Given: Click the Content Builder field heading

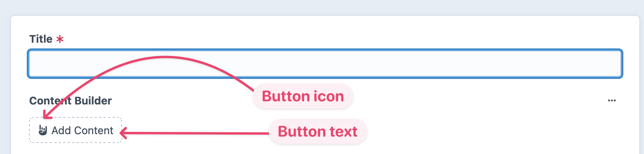Looking at the screenshot, I should (x=70, y=101).
